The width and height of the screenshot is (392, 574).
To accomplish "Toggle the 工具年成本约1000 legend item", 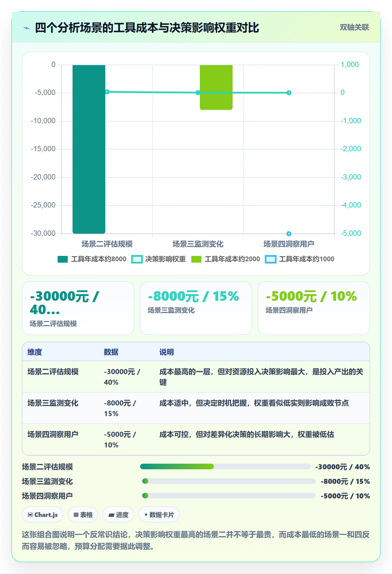I will pyautogui.click(x=300, y=259).
